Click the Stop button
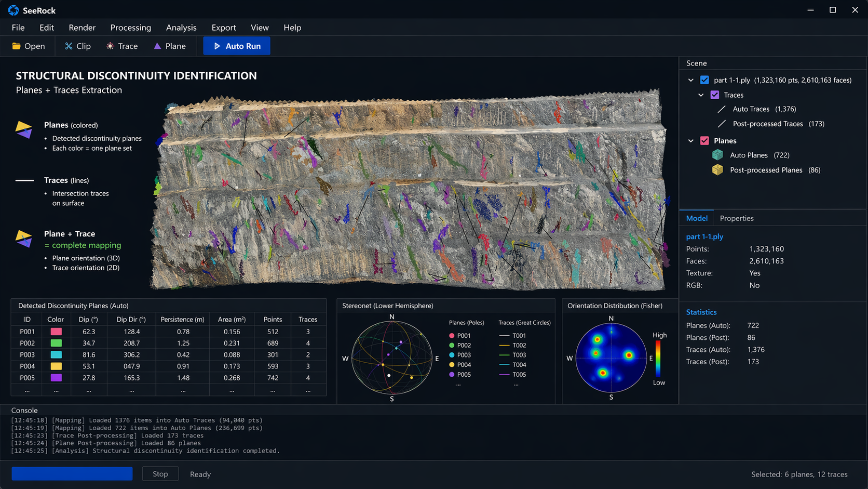Image resolution: width=868 pixels, height=489 pixels. click(x=160, y=474)
